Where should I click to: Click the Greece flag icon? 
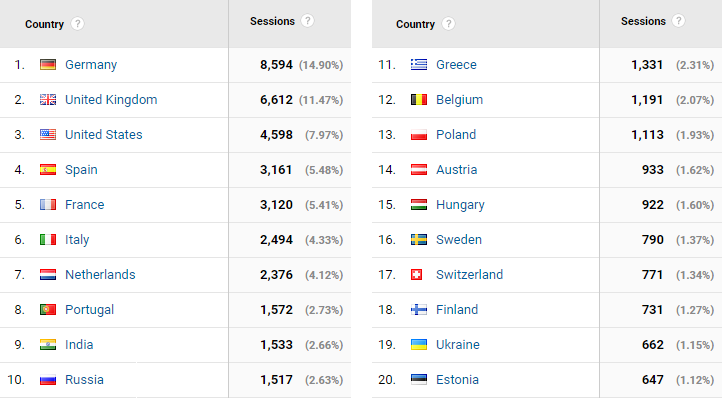pos(419,64)
